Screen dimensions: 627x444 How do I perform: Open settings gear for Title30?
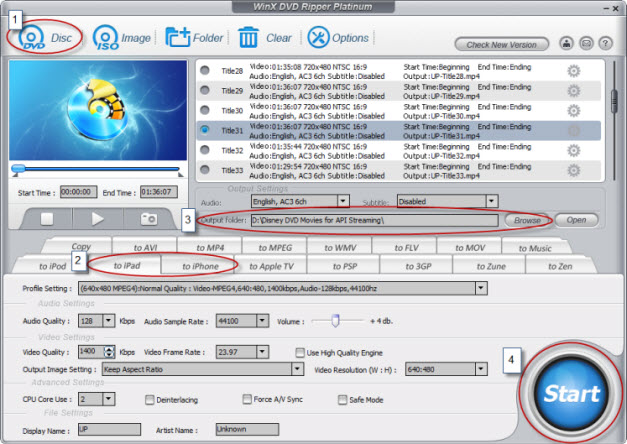(x=574, y=111)
